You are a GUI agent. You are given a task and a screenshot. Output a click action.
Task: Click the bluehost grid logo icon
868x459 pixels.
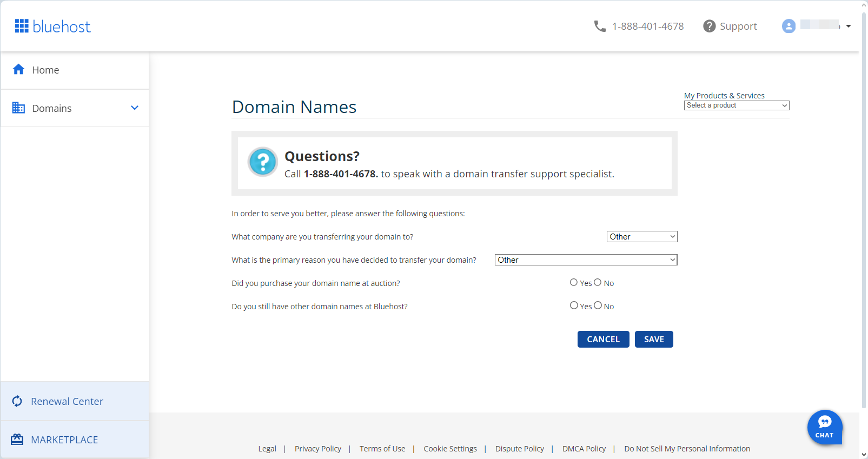[x=22, y=26]
